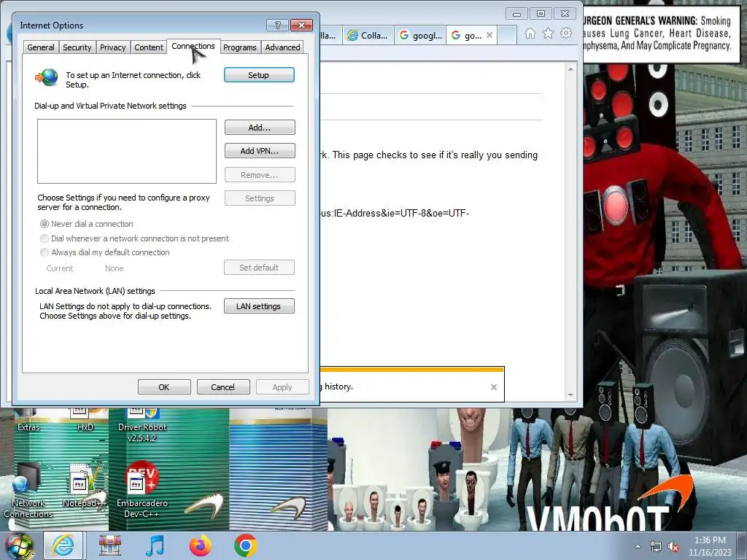Open IE Favorites star icon
The height and width of the screenshot is (560, 747).
point(549,34)
